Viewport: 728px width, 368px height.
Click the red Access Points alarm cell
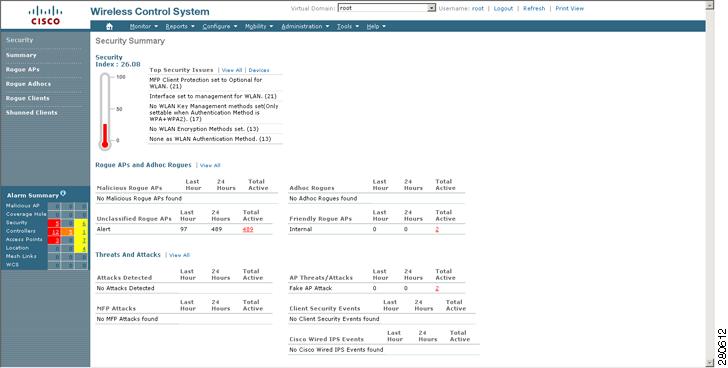54,240
